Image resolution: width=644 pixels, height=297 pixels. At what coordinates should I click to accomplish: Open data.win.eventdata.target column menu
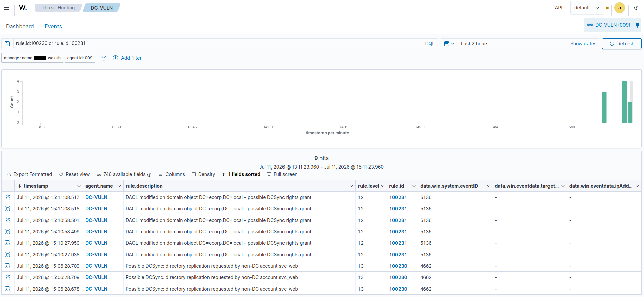pyautogui.click(x=563, y=186)
